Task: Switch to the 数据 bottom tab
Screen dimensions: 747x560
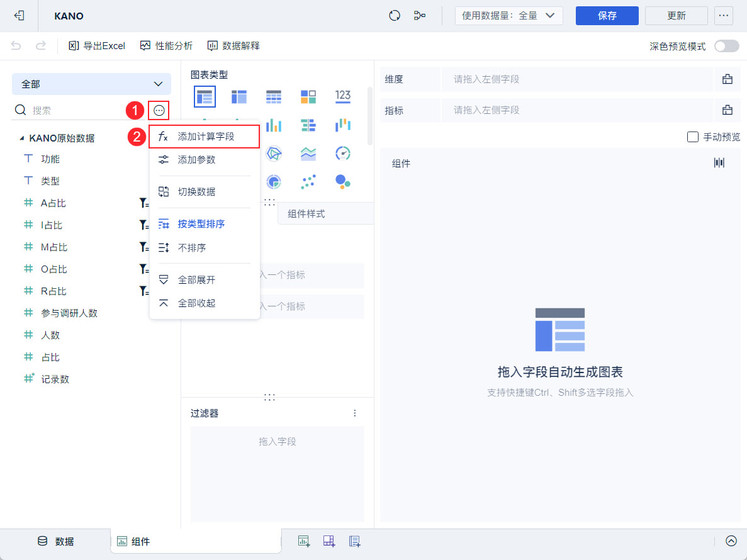Action: coord(56,541)
